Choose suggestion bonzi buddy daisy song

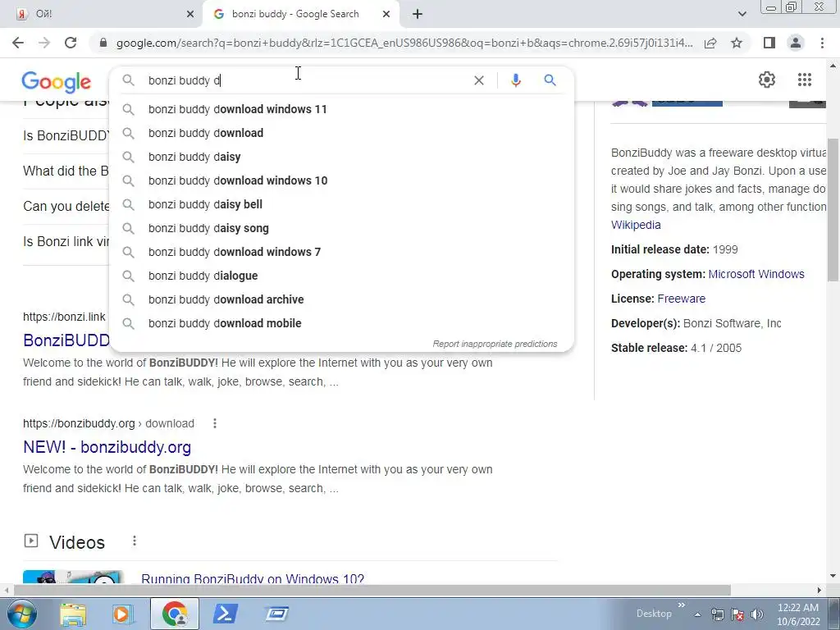tap(342, 228)
